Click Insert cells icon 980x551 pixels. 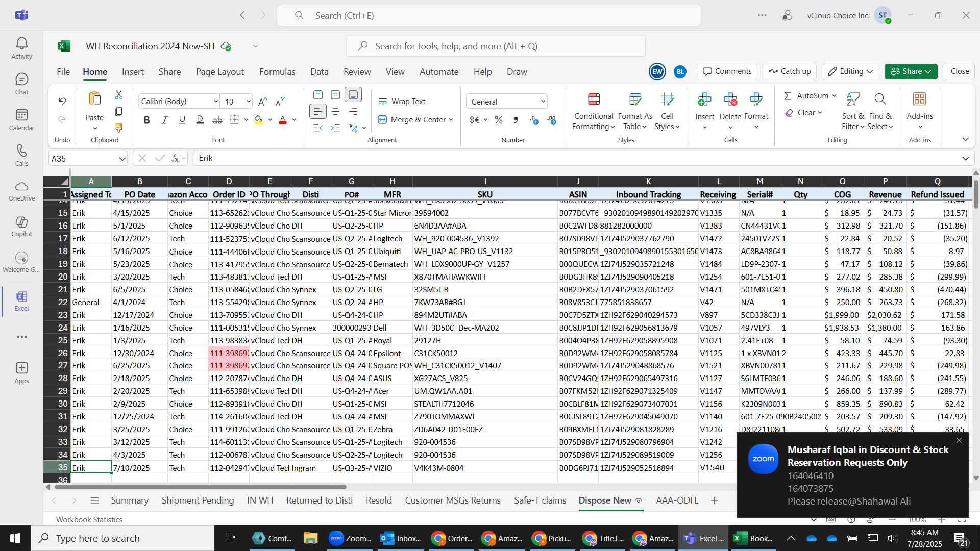(704, 99)
